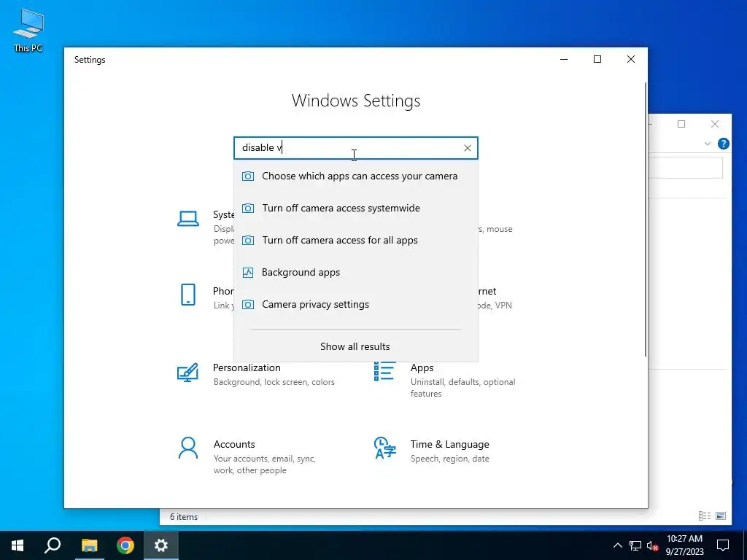
Task: Click "6 items" status text in File Explorer
Action: (183, 517)
